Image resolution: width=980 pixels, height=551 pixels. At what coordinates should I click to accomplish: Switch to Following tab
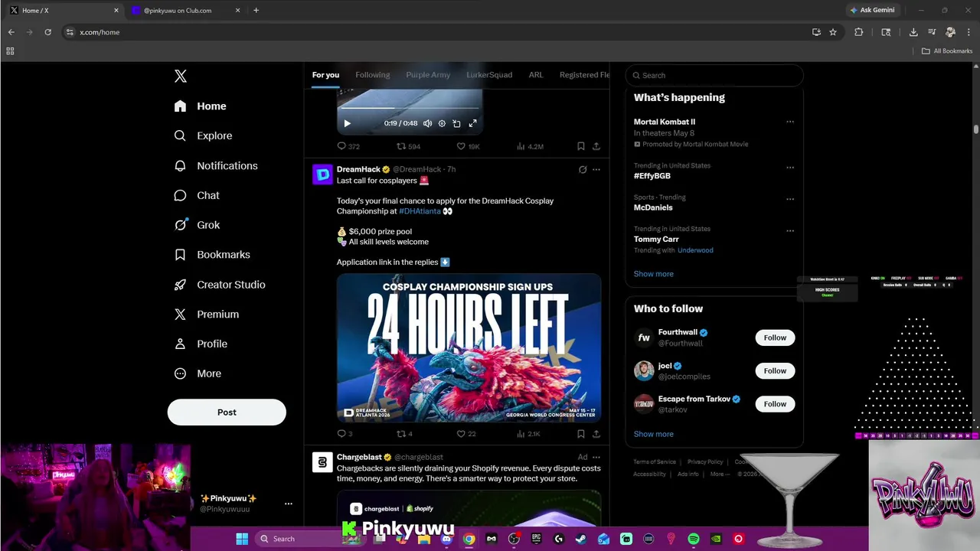point(373,75)
